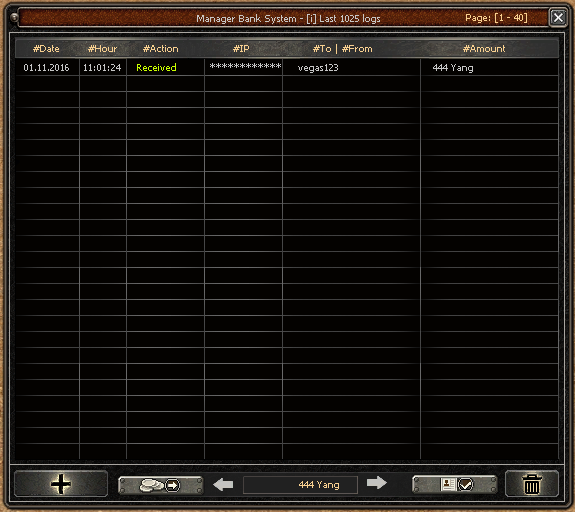Select the 01.11.2016 log entry date
575x512 pixels.
click(x=46, y=67)
